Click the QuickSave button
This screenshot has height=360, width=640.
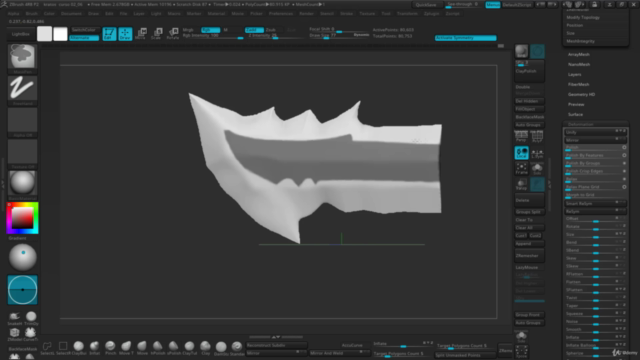click(426, 5)
